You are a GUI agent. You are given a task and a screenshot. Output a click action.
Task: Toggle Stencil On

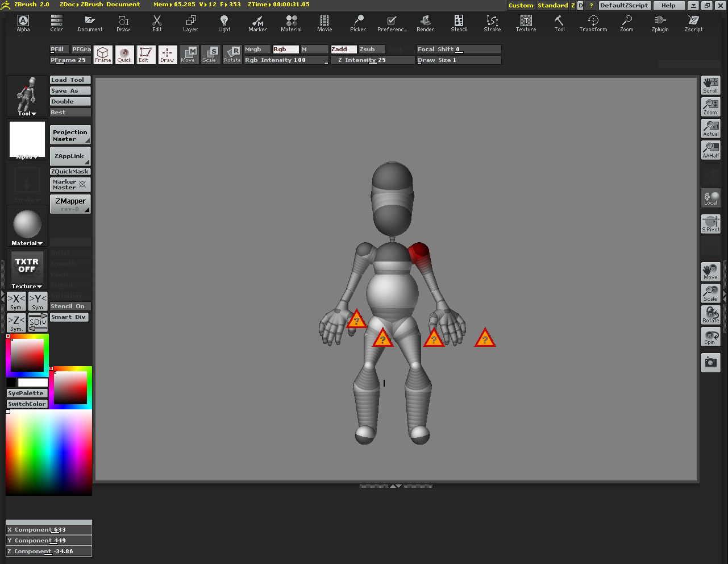point(70,306)
